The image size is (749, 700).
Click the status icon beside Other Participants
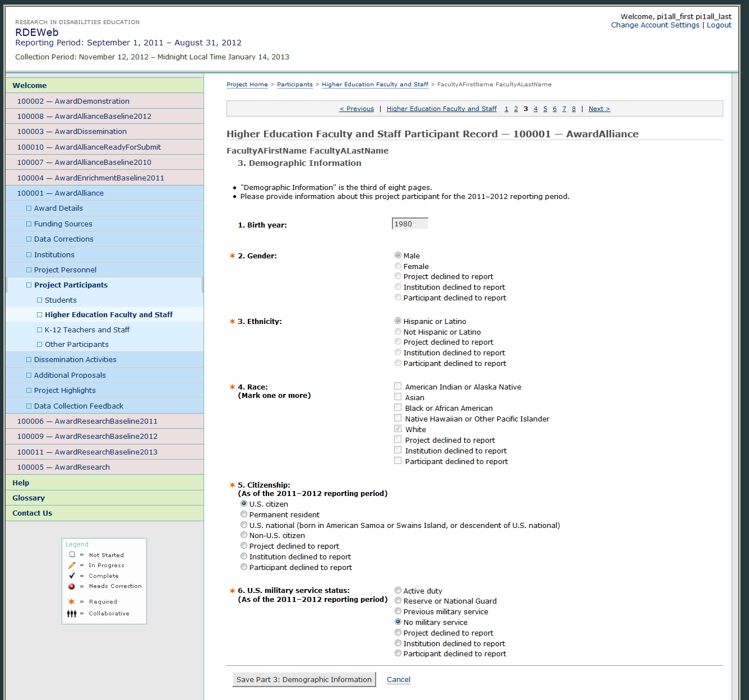coord(39,345)
